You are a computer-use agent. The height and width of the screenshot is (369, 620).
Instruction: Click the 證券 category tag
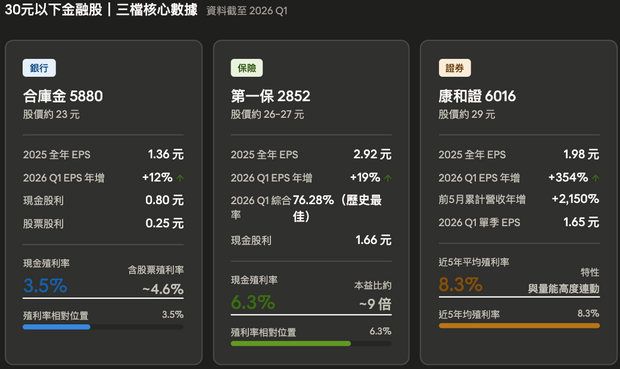[455, 68]
